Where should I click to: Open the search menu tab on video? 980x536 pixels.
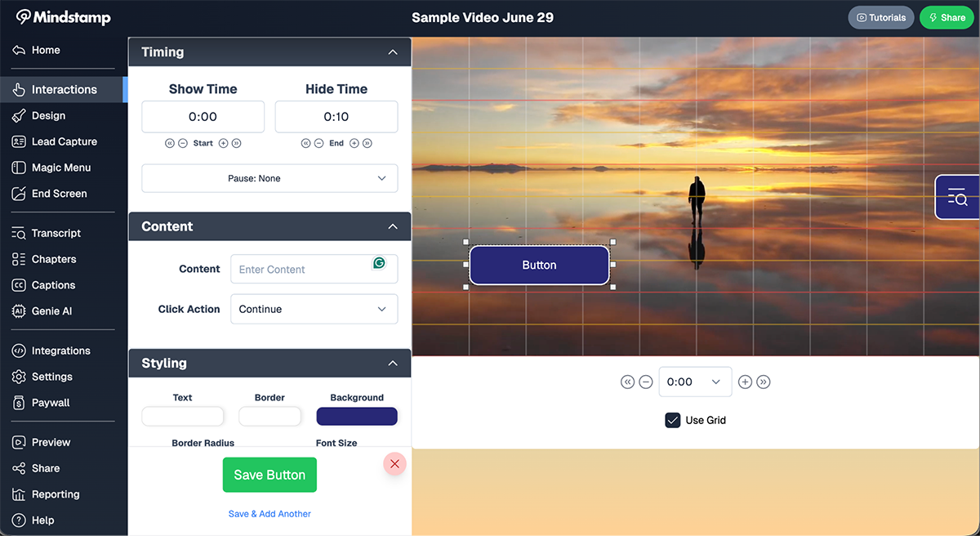(x=957, y=197)
